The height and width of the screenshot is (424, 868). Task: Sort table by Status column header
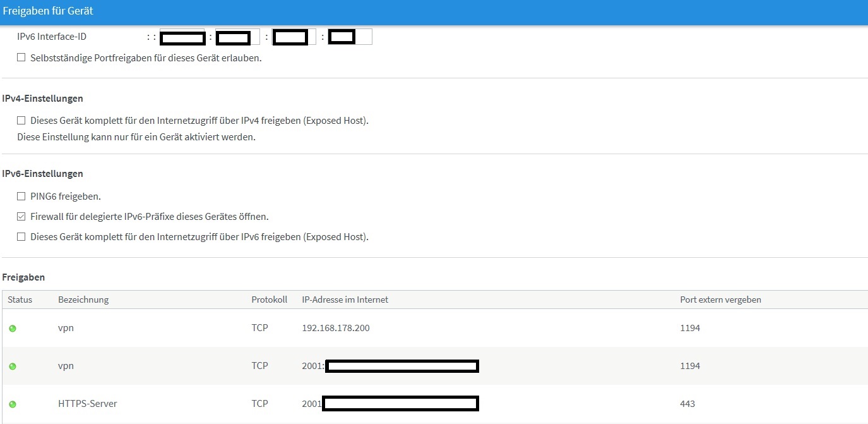(x=20, y=300)
